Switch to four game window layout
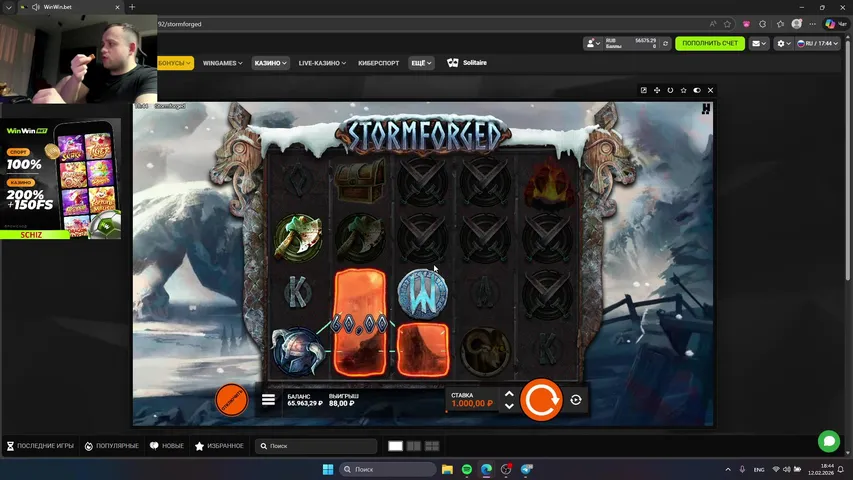 coord(431,446)
